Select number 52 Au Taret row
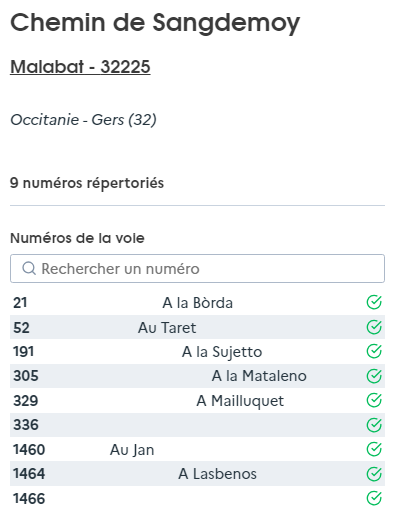Viewport: 394px width, 516px height. click(x=197, y=327)
